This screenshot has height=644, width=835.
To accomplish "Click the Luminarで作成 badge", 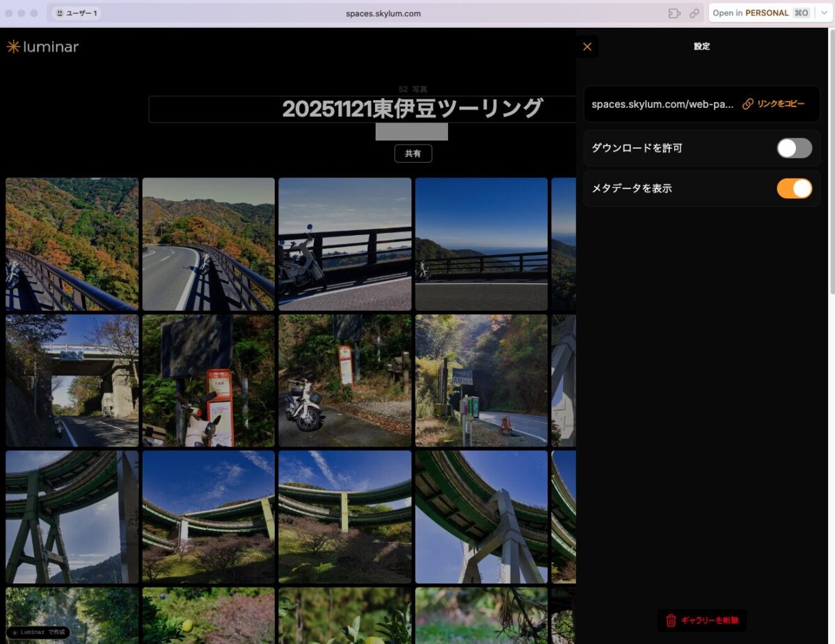I will click(x=36, y=632).
